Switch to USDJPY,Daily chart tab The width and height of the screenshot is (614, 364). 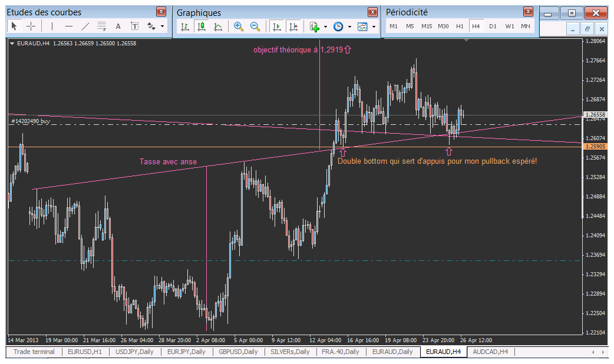tap(134, 352)
